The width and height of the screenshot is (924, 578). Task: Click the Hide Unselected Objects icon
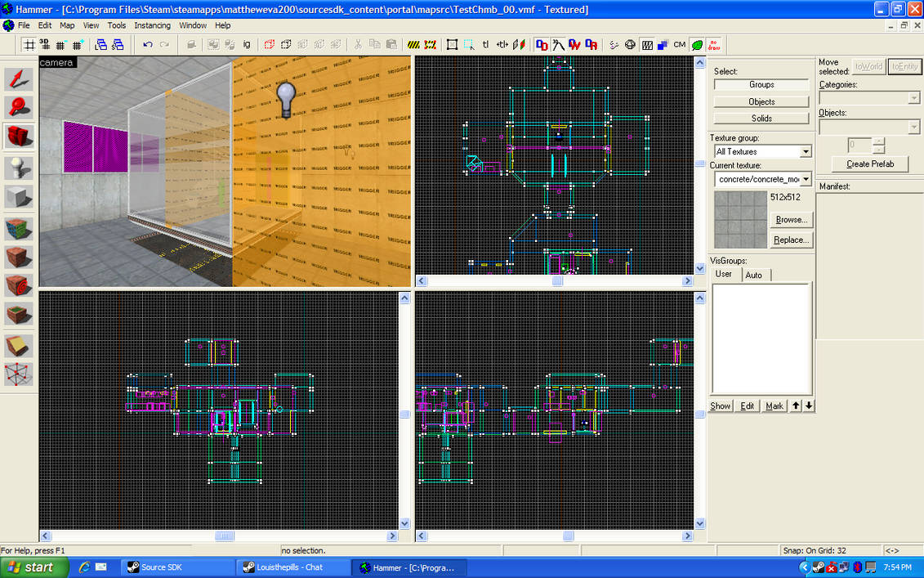[287, 45]
